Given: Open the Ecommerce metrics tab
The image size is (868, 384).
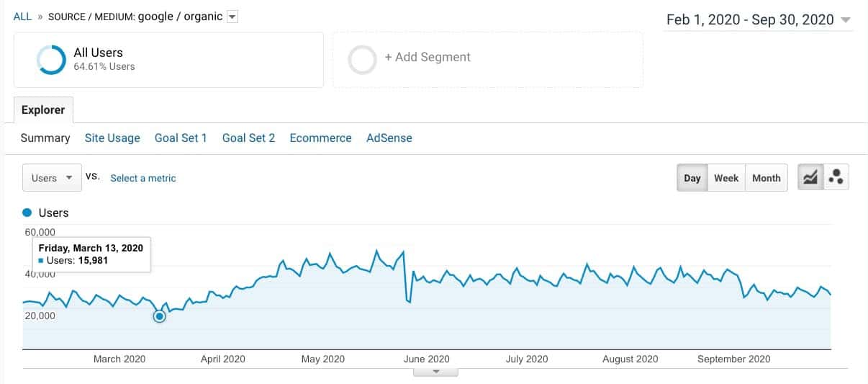Looking at the screenshot, I should pos(320,138).
